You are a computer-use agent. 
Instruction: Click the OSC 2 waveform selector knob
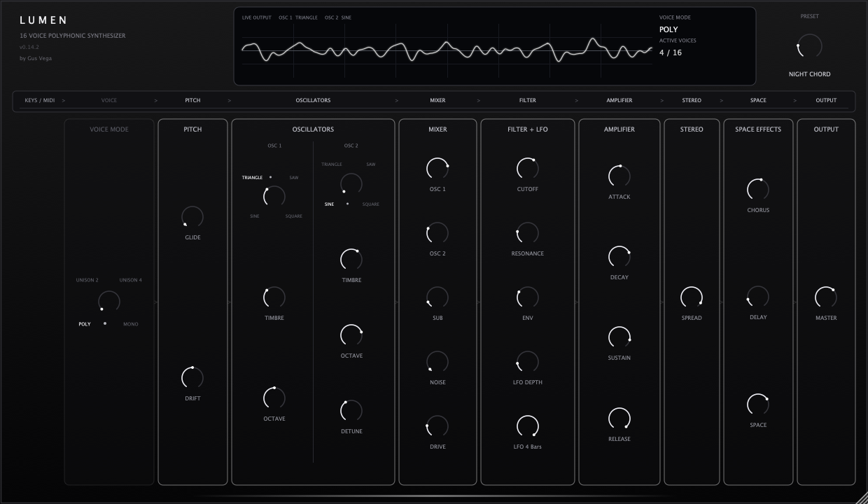coord(351,183)
